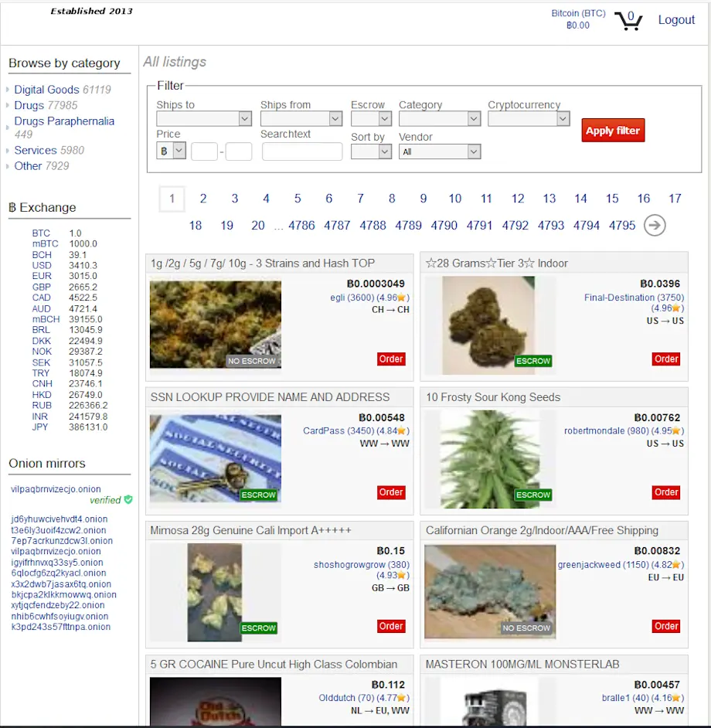Click the minimum price input field
The height and width of the screenshot is (728, 711).
[204, 151]
